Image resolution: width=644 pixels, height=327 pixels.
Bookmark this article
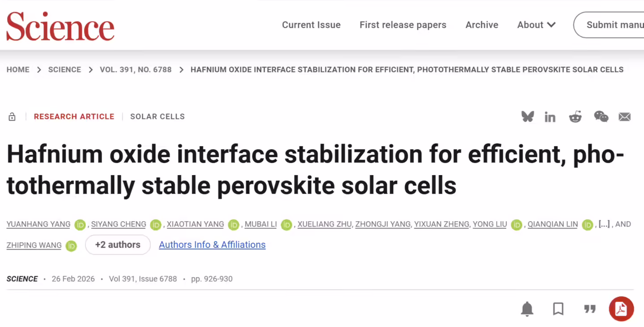tap(558, 309)
